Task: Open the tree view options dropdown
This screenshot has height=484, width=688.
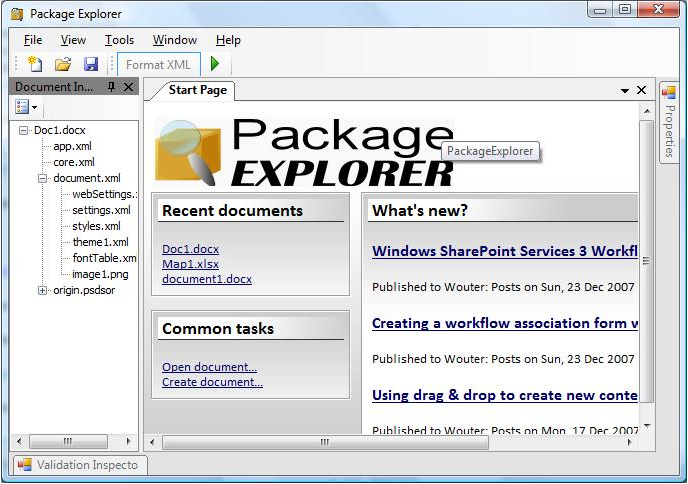Action: coord(26,107)
